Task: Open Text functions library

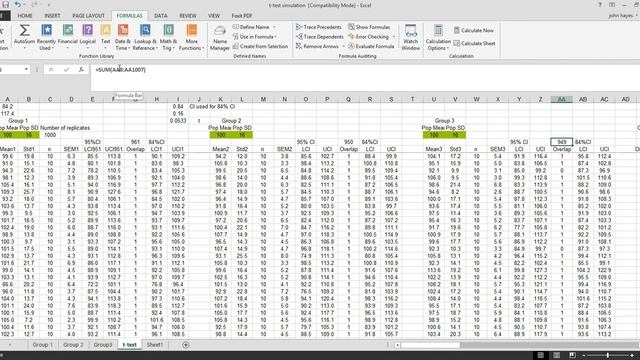Action: point(105,37)
